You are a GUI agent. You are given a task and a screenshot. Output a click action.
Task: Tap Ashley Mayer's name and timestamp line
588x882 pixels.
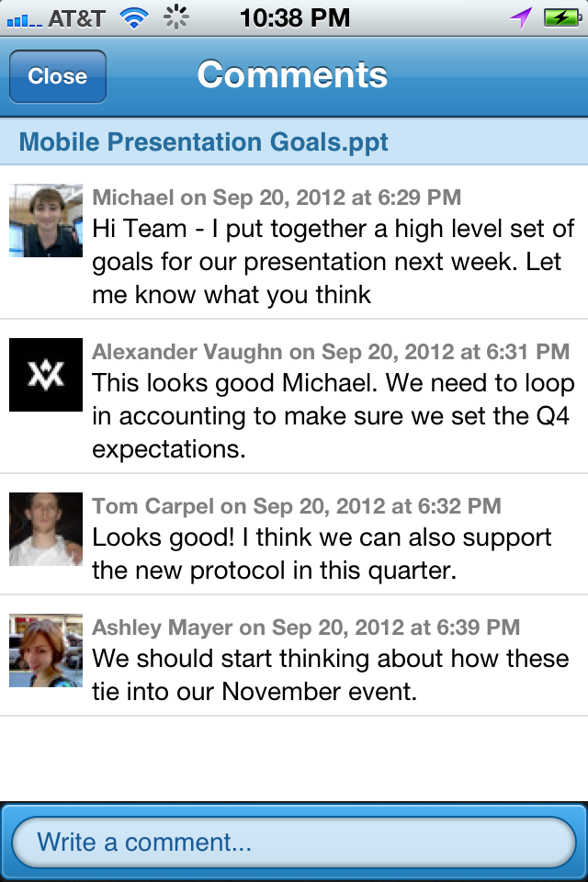click(x=306, y=628)
